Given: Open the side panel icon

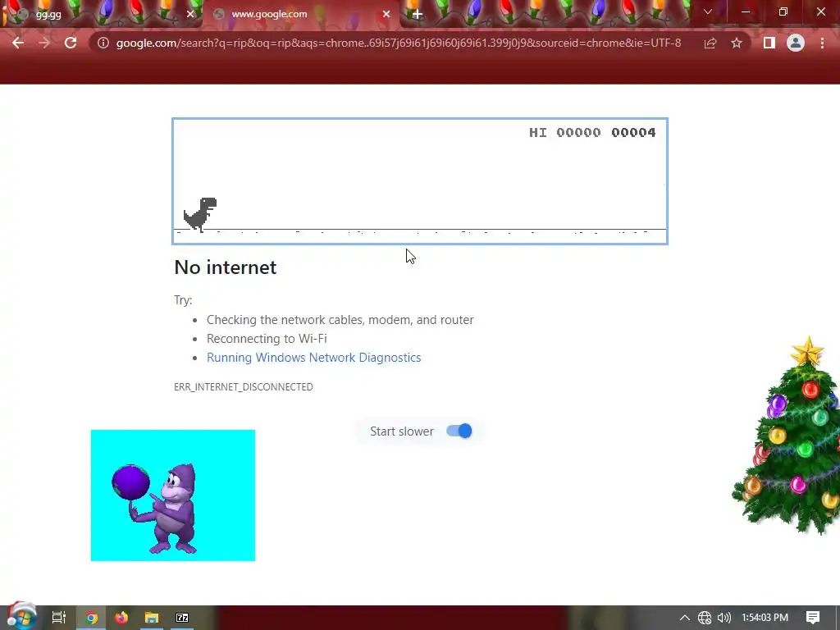Looking at the screenshot, I should (x=769, y=43).
